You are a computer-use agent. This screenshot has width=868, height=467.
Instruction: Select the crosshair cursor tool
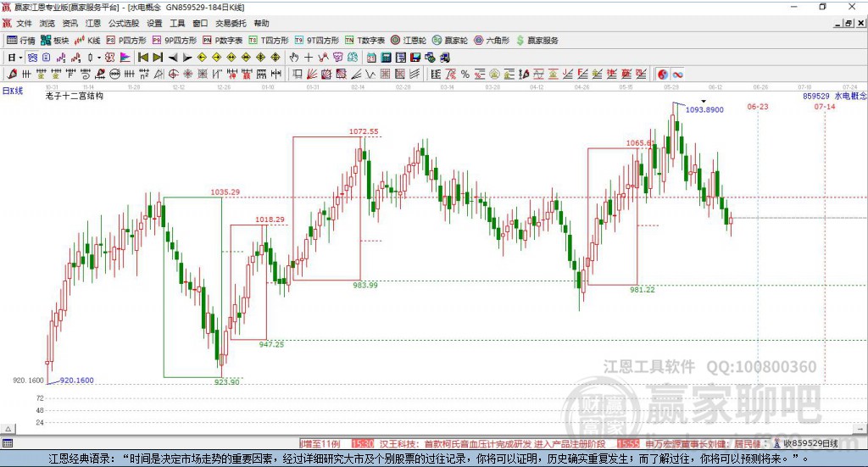pos(309,58)
